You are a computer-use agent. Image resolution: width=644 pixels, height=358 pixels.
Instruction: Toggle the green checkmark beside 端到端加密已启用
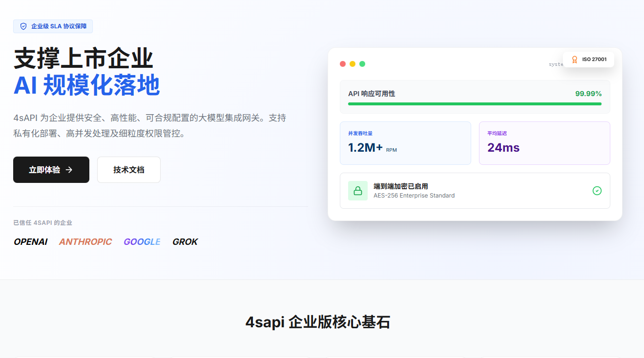click(597, 191)
